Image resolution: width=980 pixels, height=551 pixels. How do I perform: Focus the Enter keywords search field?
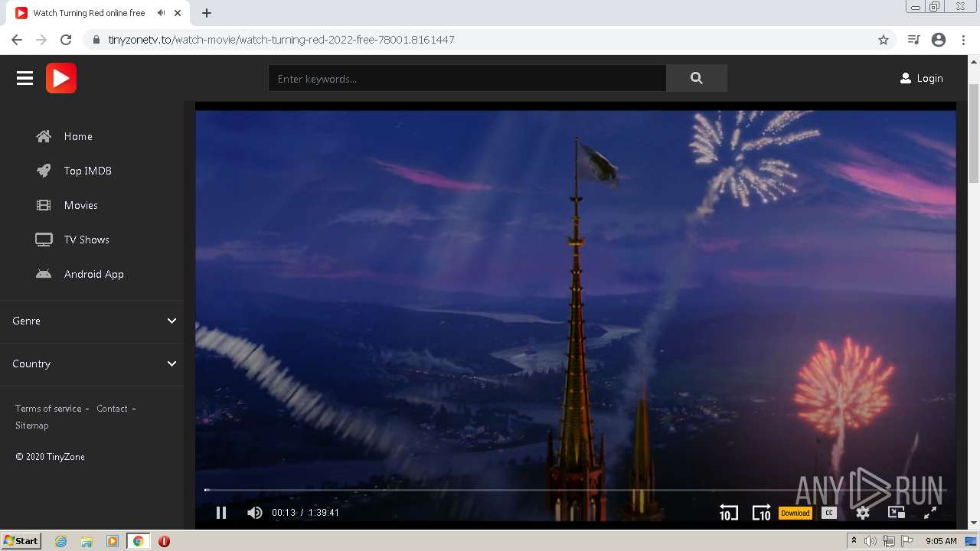(x=467, y=78)
